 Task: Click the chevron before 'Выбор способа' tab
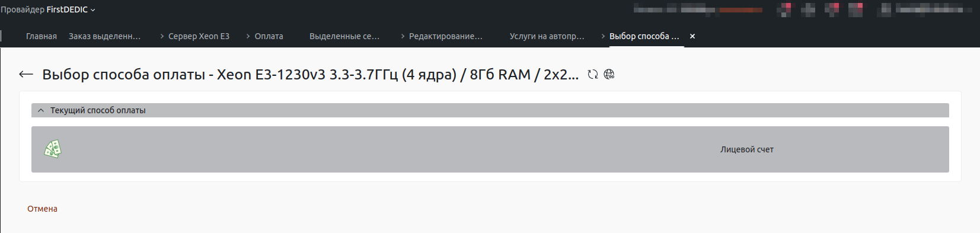point(603,36)
